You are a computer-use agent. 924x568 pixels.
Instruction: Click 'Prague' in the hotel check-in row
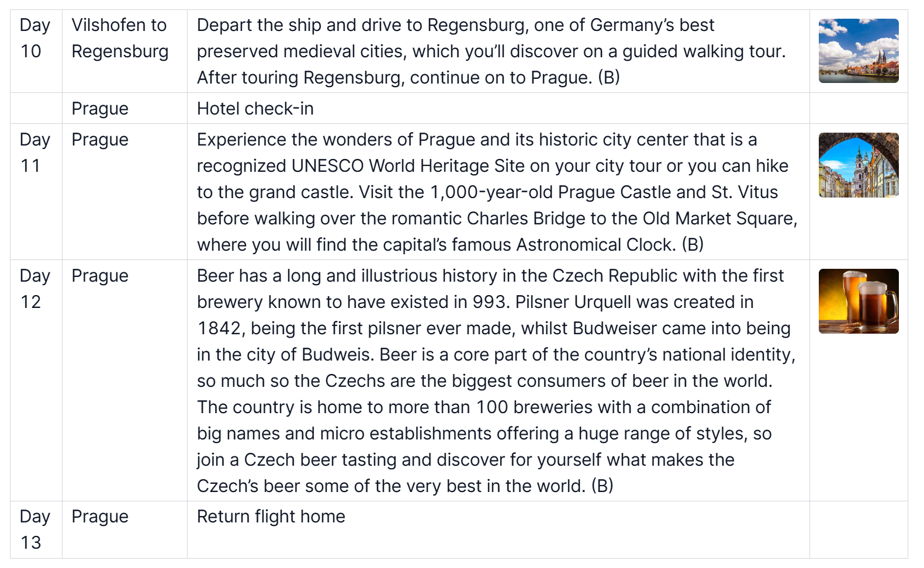point(100,109)
